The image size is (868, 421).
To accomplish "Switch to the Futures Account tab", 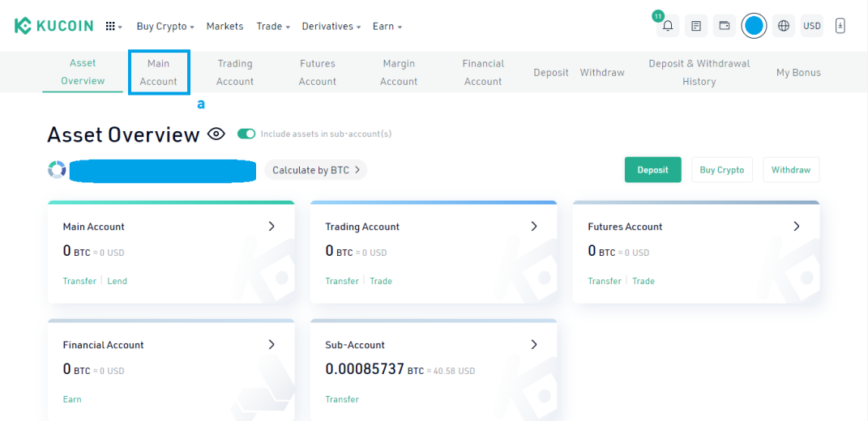I will pyautogui.click(x=317, y=73).
